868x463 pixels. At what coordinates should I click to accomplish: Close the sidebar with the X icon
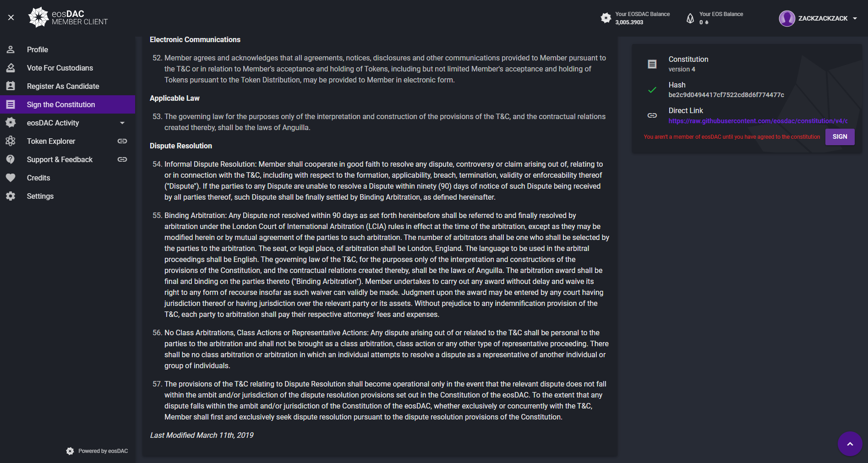point(11,17)
